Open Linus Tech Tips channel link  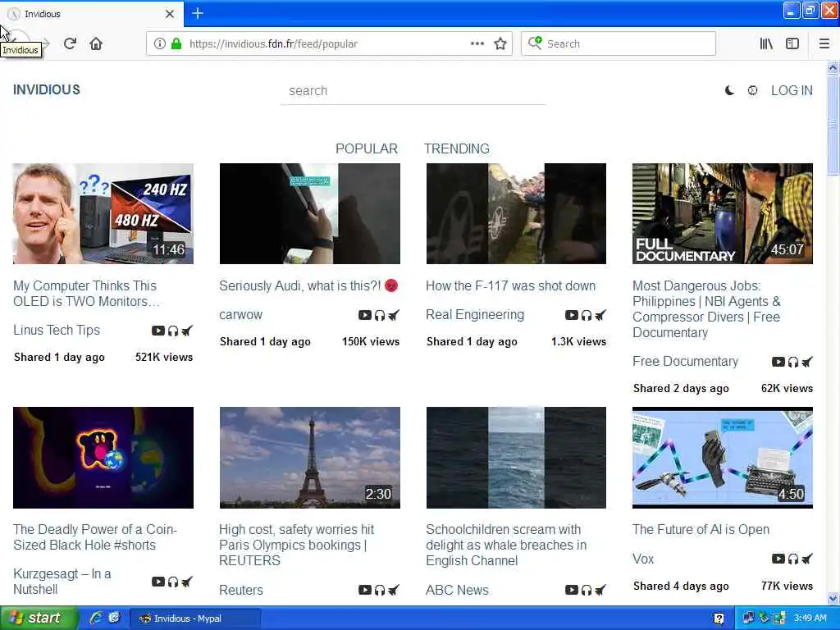coord(57,330)
